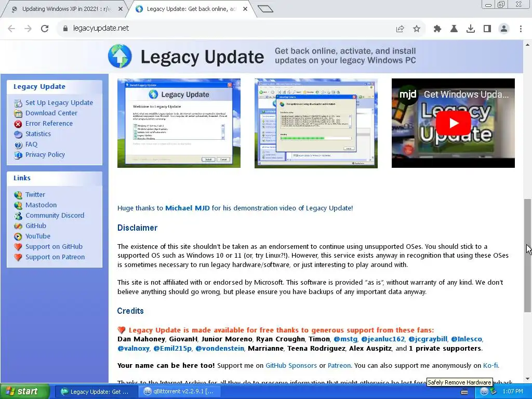Select the Legacy Update browser tab
The image size is (532, 399).
pyautogui.click(x=191, y=9)
